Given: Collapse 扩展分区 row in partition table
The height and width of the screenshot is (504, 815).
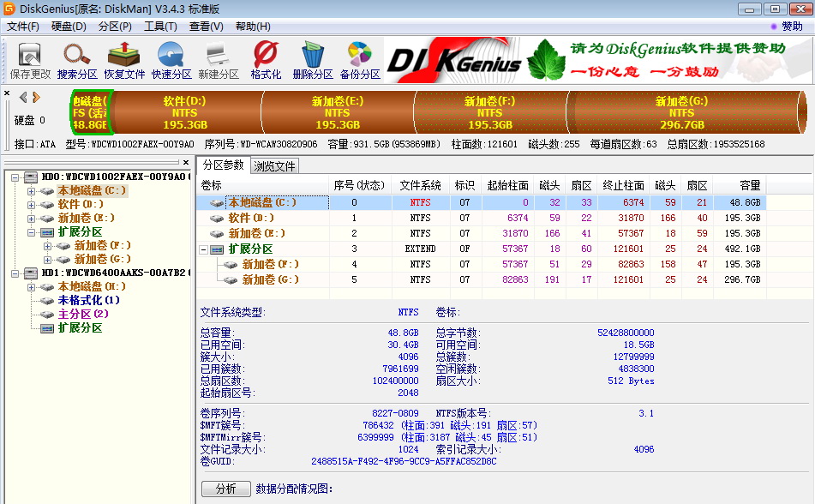Looking at the screenshot, I should (204, 249).
